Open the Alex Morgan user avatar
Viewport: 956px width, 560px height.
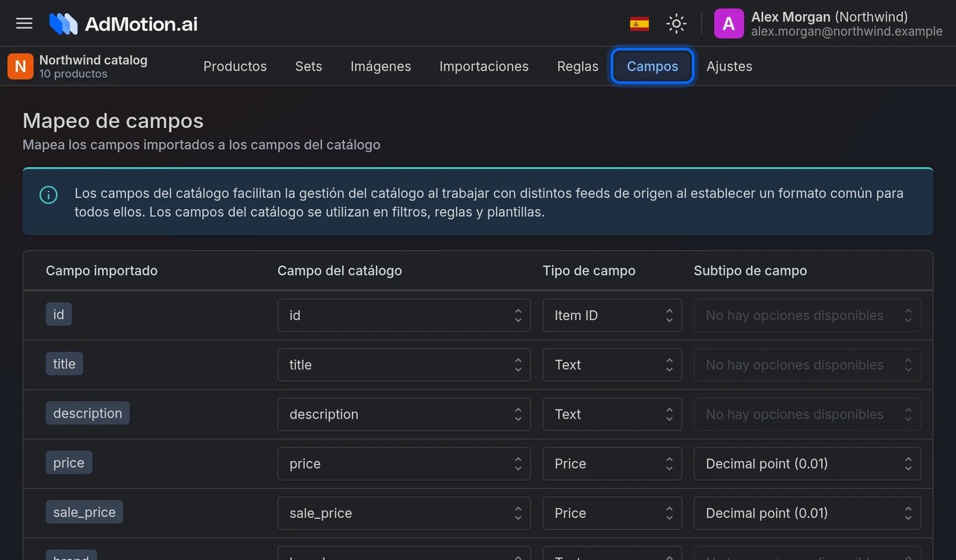729,24
